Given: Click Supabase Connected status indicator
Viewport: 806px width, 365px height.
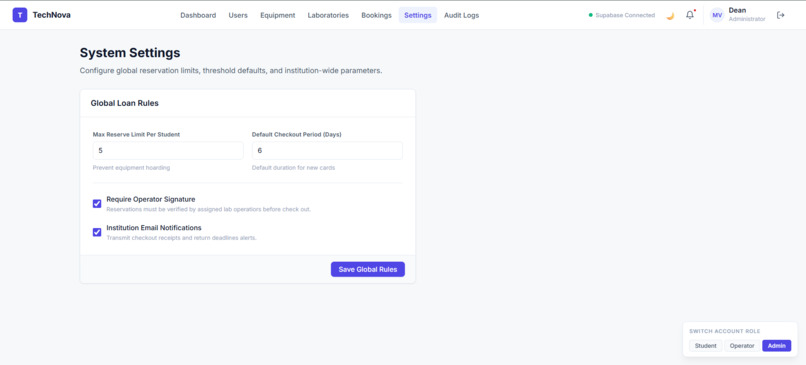Looking at the screenshot, I should click(622, 15).
